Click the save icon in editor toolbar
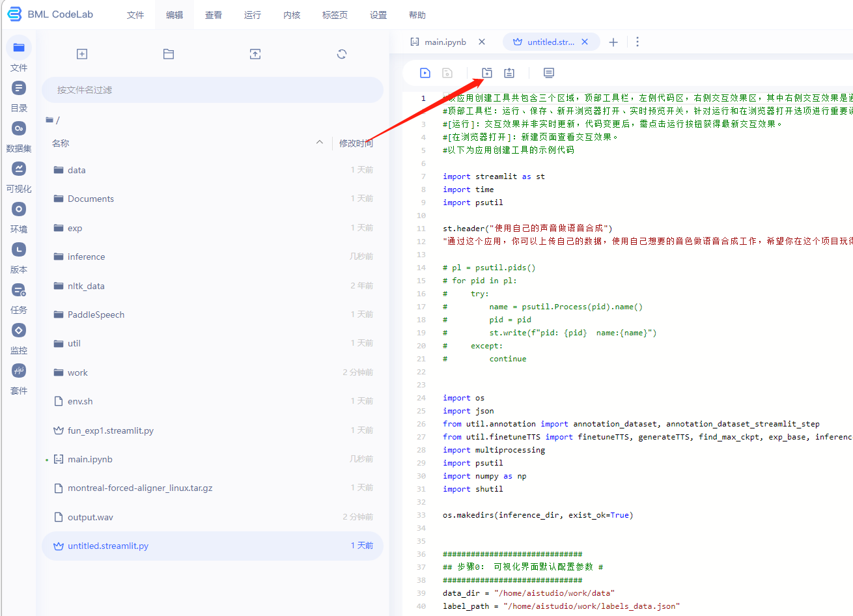The height and width of the screenshot is (616, 853). point(447,73)
